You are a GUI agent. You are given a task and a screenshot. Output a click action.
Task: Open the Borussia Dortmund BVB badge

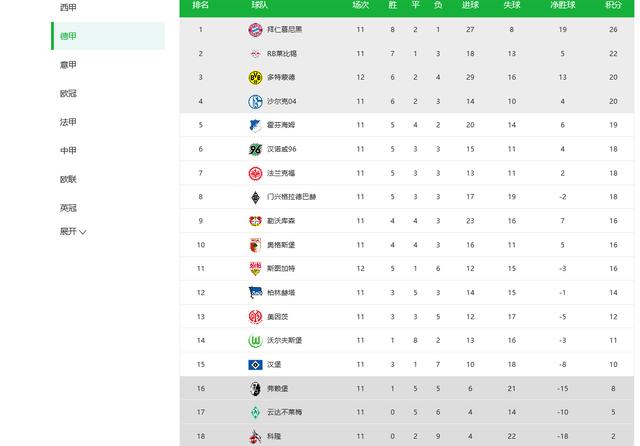(x=256, y=78)
